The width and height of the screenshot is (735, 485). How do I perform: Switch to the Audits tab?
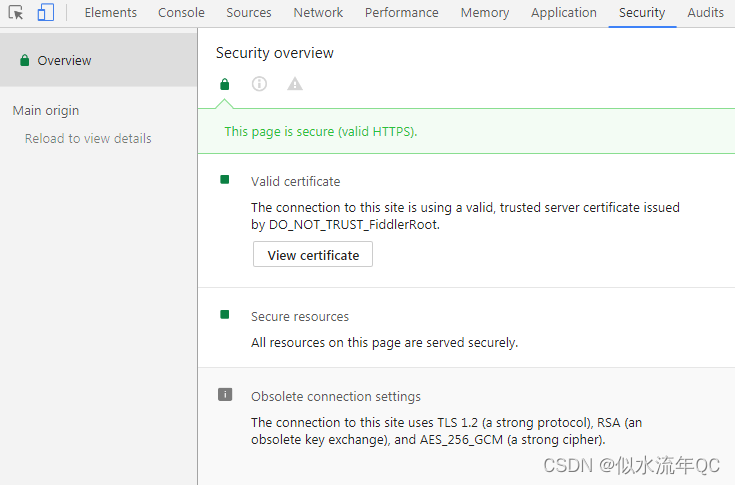(x=706, y=13)
